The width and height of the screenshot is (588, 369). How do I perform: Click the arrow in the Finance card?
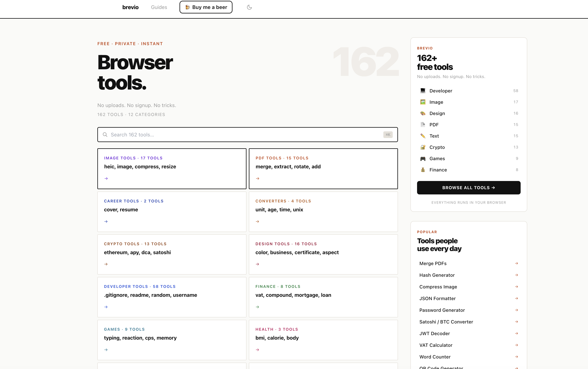tap(258, 307)
